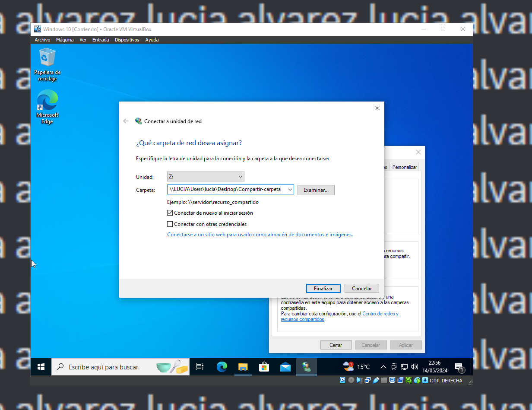The image size is (532, 410).
Task: Expand the Carpeta path combo box
Action: click(289, 189)
